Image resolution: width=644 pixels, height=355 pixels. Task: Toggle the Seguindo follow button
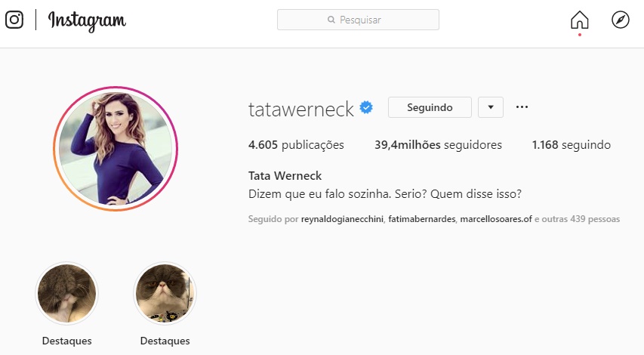[430, 107]
